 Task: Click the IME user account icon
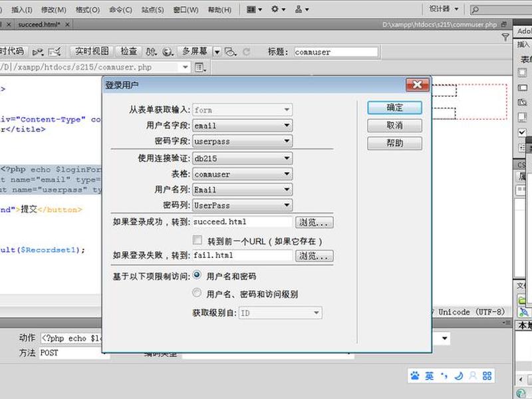[473, 376]
